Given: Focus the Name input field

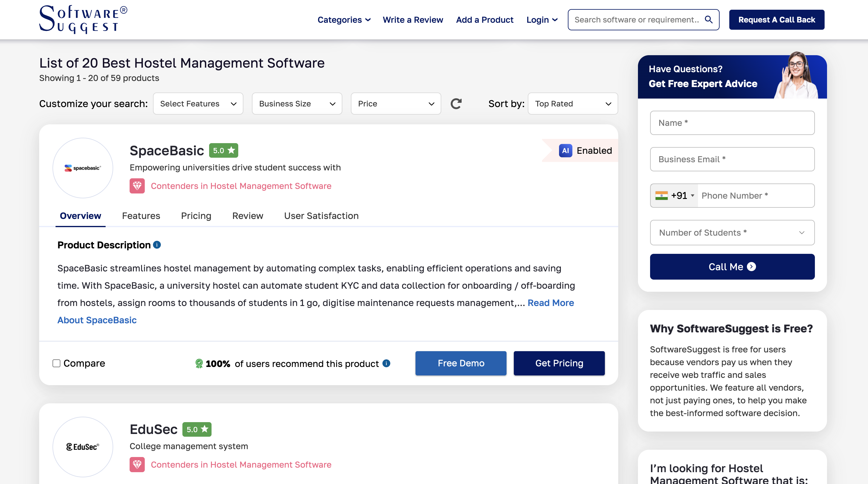Looking at the screenshot, I should click(x=732, y=123).
